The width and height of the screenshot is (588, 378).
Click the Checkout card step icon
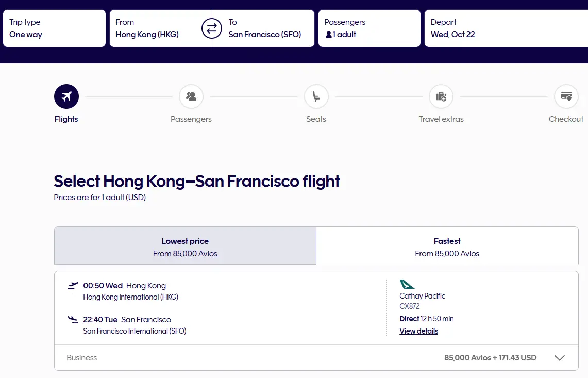coord(566,96)
